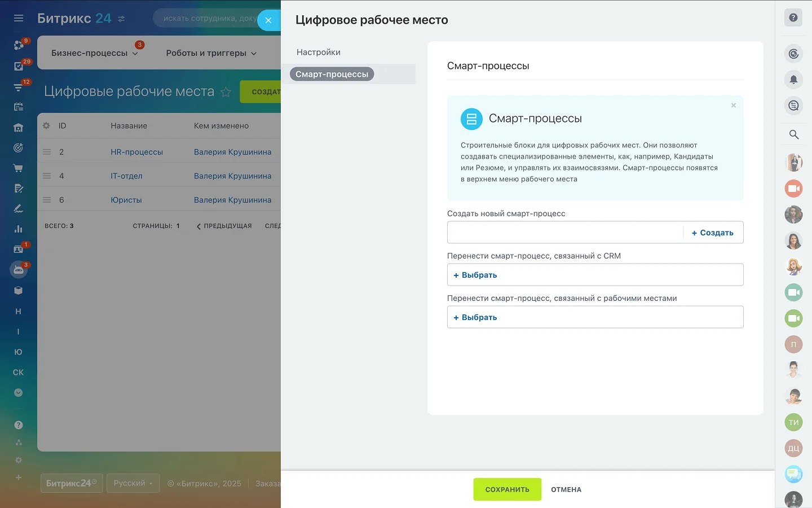The image size is (812, 508).
Task: Open the notifications bell
Action: 793,80
